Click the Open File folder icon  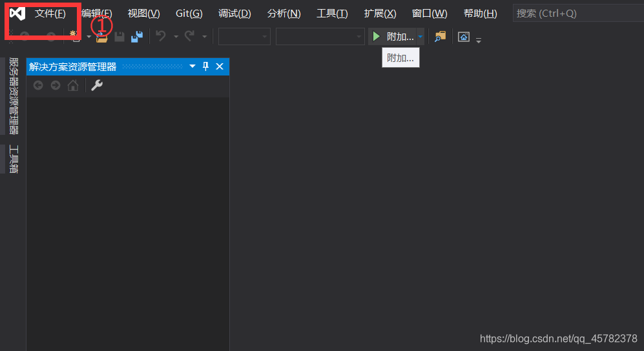pos(101,37)
